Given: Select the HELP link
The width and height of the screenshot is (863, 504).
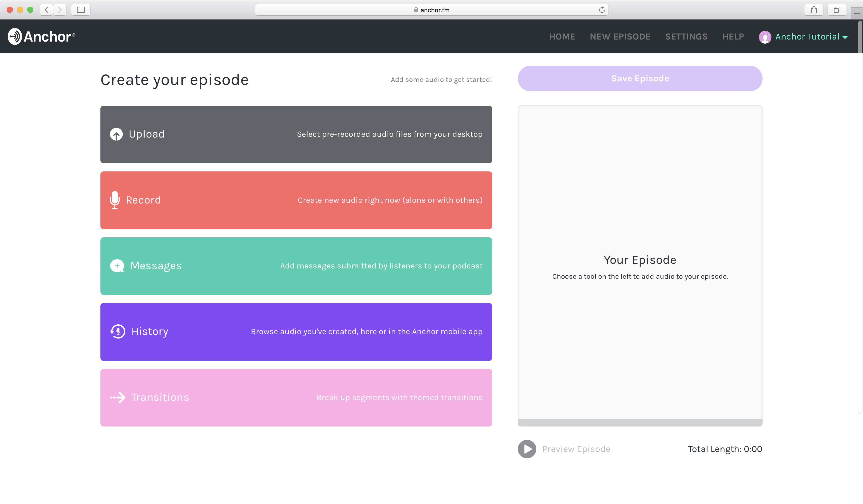Looking at the screenshot, I should pyautogui.click(x=733, y=37).
